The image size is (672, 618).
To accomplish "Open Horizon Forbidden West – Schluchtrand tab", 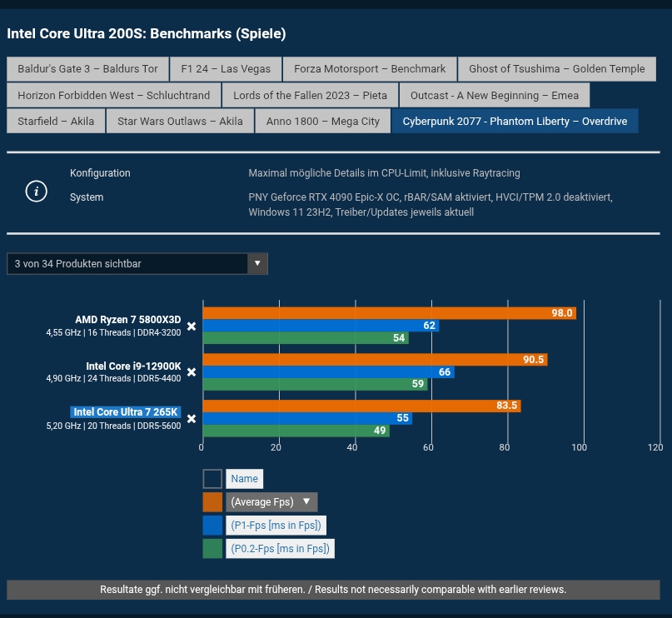I will point(113,95).
